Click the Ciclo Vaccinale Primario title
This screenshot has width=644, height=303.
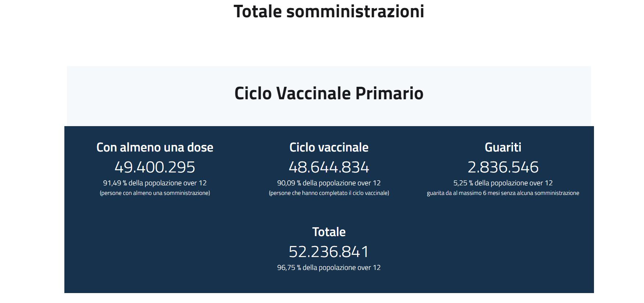click(x=329, y=93)
